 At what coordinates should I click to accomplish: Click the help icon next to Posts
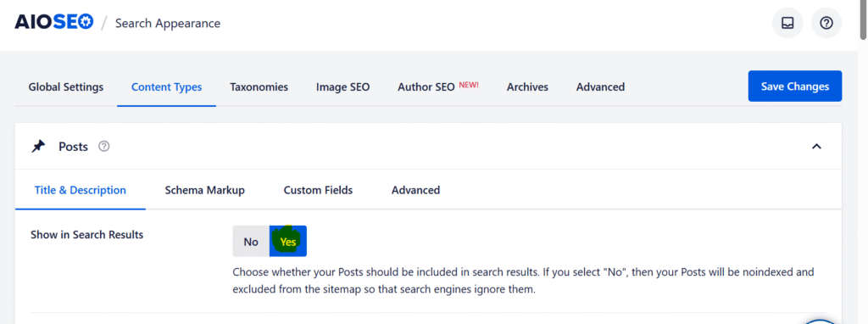(103, 147)
